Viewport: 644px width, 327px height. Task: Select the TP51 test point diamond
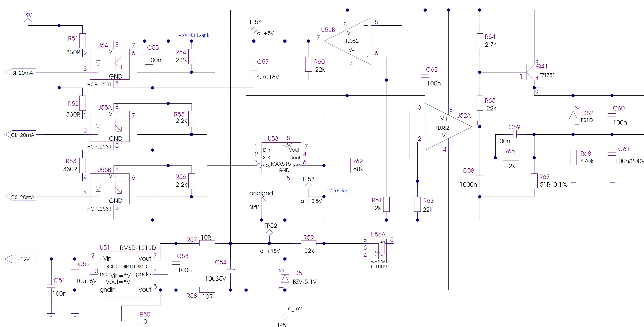(x=285, y=316)
